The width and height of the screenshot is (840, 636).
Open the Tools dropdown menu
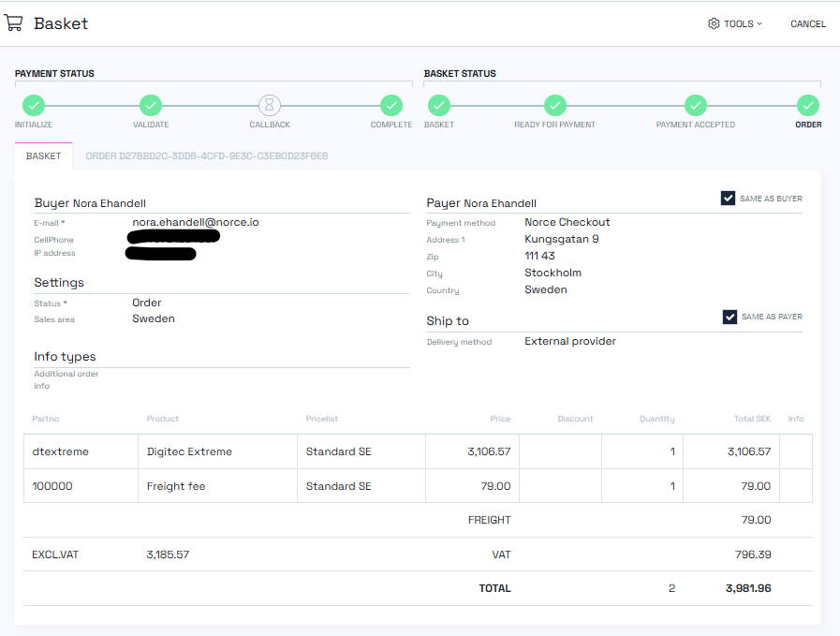click(736, 23)
